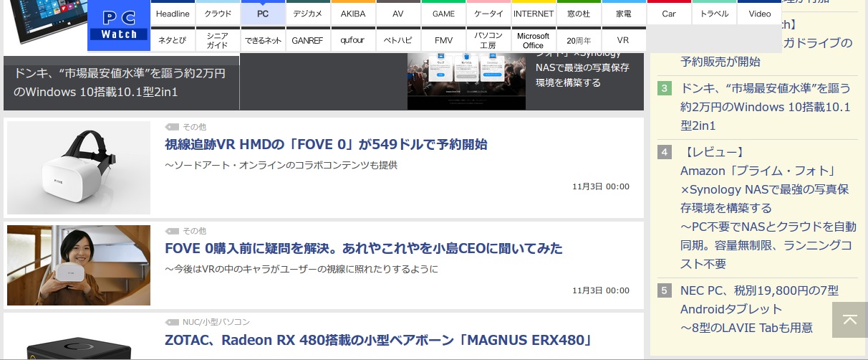Open the Video tab
This screenshot has height=360, width=868.
pyautogui.click(x=759, y=14)
